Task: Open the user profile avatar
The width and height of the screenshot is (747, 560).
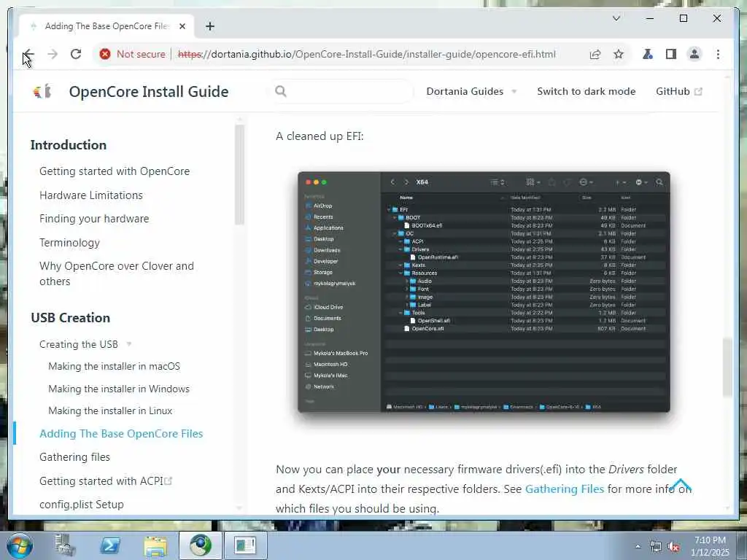Action: tap(694, 54)
